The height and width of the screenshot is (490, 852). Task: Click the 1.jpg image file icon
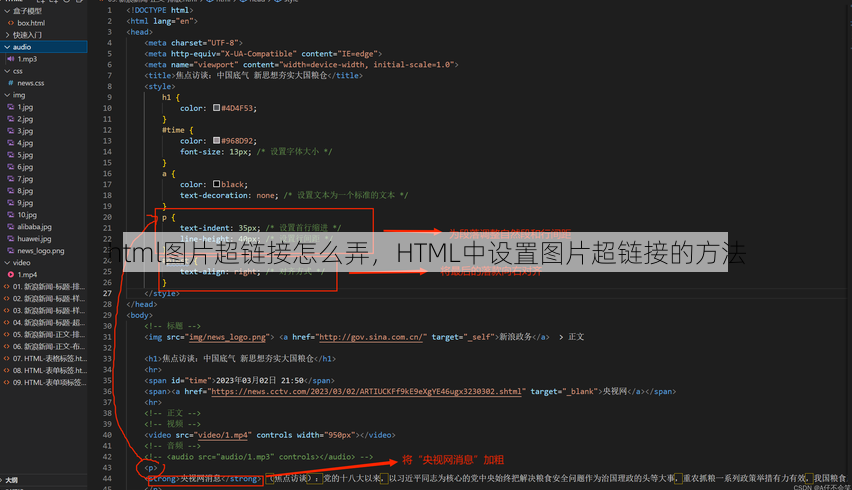10,107
